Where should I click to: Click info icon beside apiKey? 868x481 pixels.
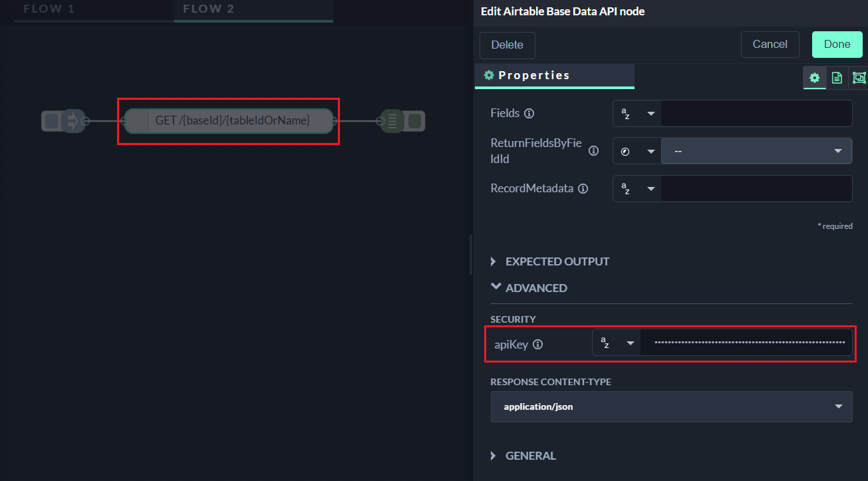(x=538, y=345)
